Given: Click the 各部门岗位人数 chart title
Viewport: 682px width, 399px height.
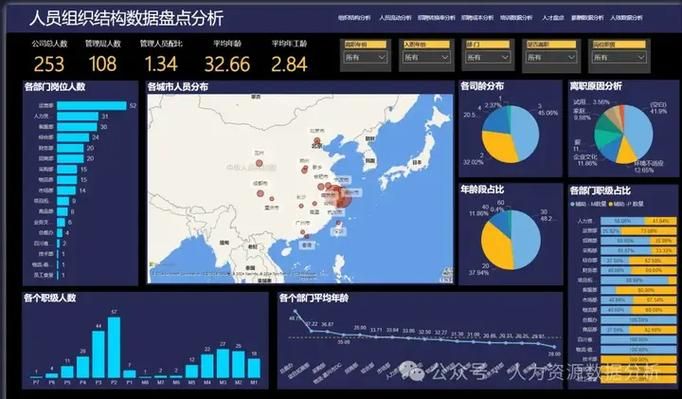Looking at the screenshot, I should tap(55, 87).
